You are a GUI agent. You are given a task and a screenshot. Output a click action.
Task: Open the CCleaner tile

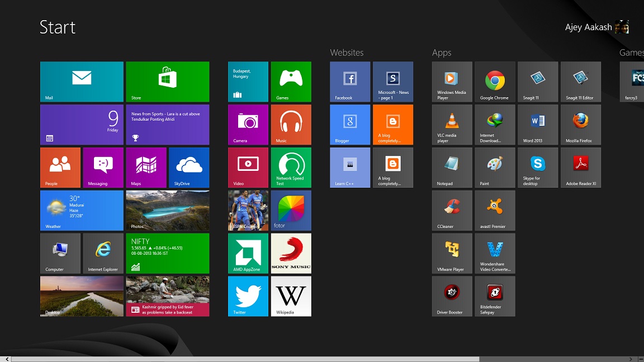point(452,210)
